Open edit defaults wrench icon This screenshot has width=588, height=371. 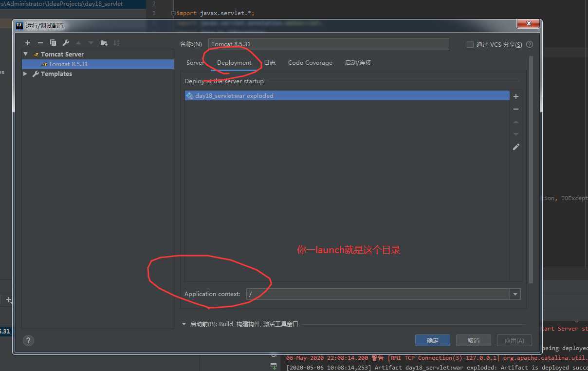[x=66, y=43]
